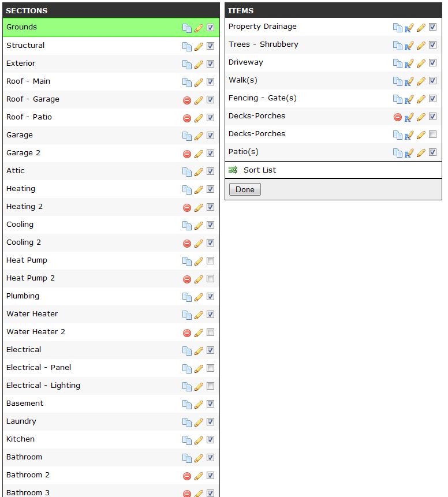Delete the Bathroom 2 section
Image resolution: width=448 pixels, height=497 pixels.
tap(187, 476)
